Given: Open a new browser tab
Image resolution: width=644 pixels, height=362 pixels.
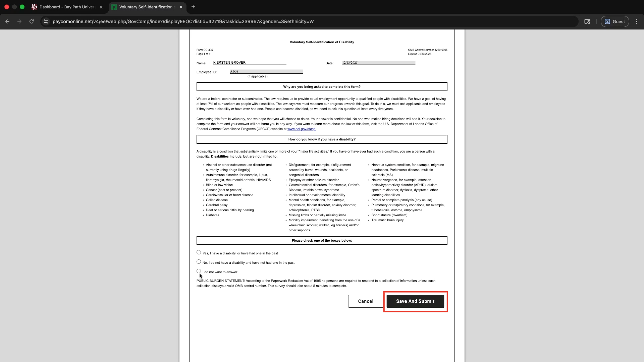Looking at the screenshot, I should (x=193, y=7).
